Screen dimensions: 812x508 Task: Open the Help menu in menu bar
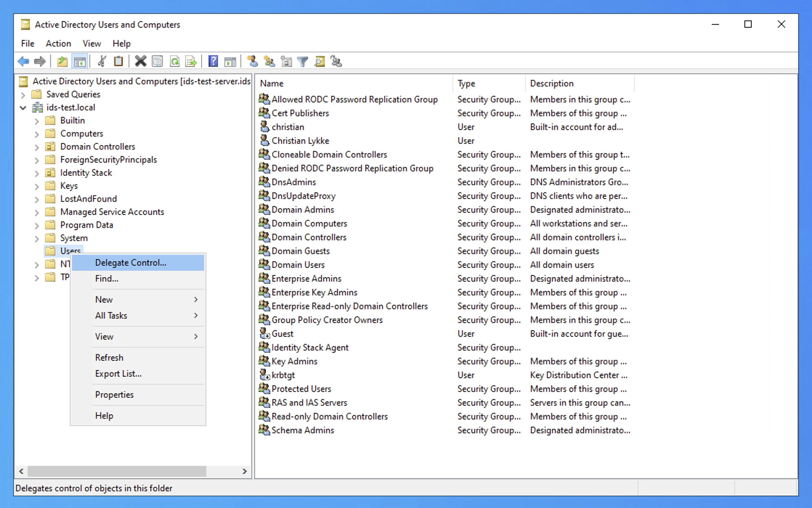[121, 43]
